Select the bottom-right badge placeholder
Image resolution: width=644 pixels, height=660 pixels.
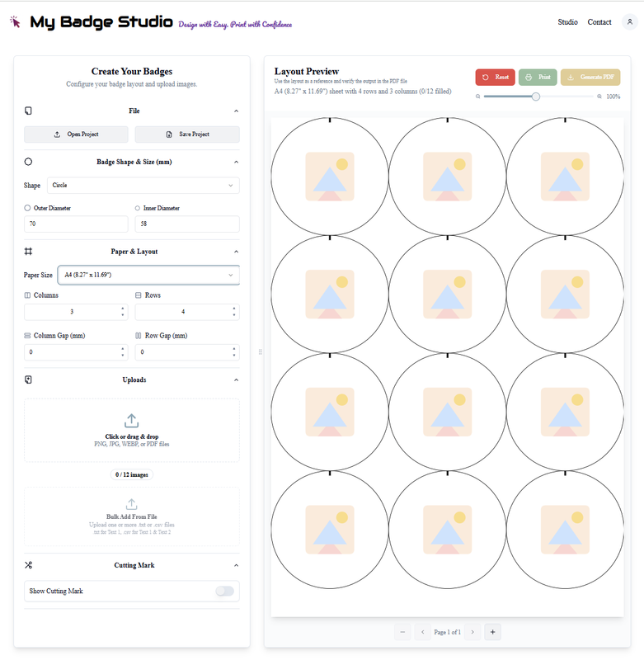click(x=565, y=530)
